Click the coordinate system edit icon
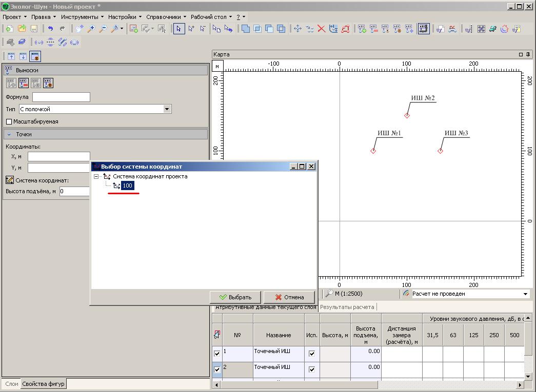Screen dimensions: 536x392 click(x=9, y=180)
